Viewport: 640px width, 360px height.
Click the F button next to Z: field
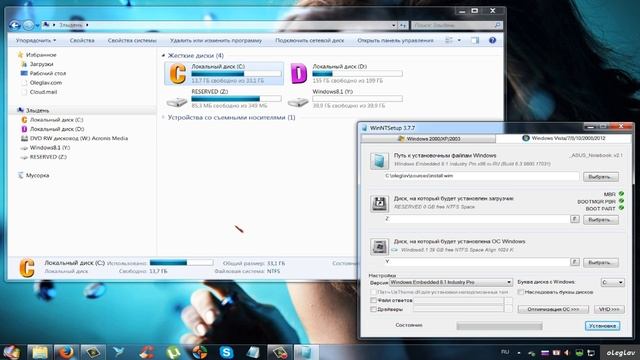575,219
